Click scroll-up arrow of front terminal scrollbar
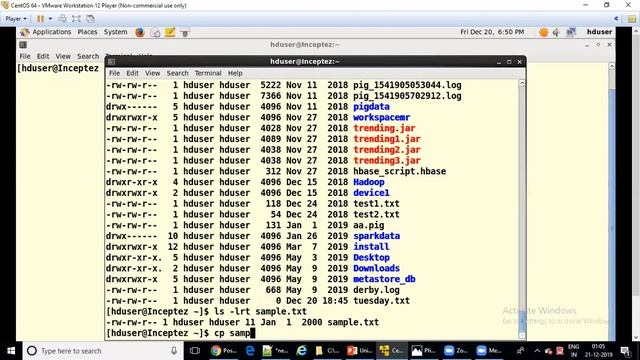The height and width of the screenshot is (360, 640). pos(522,83)
